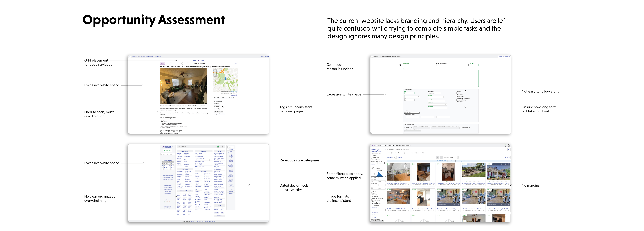The width and height of the screenshot is (644, 231).
Task: Check 'cats ok' in posting details form
Action: click(456, 91)
